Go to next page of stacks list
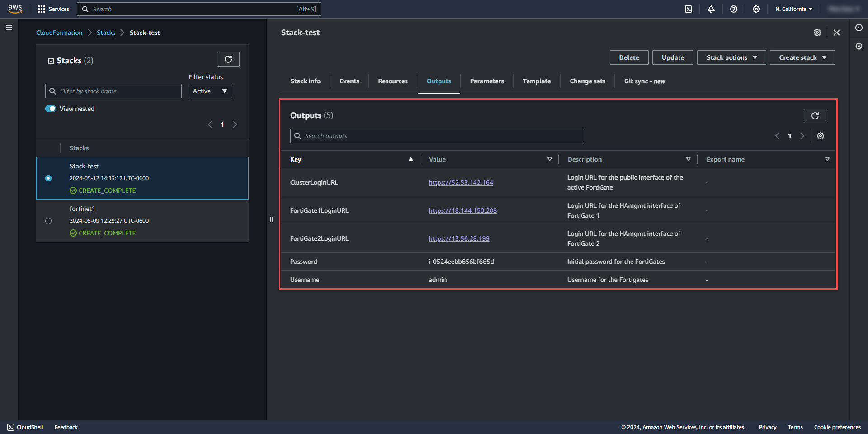 (235, 124)
